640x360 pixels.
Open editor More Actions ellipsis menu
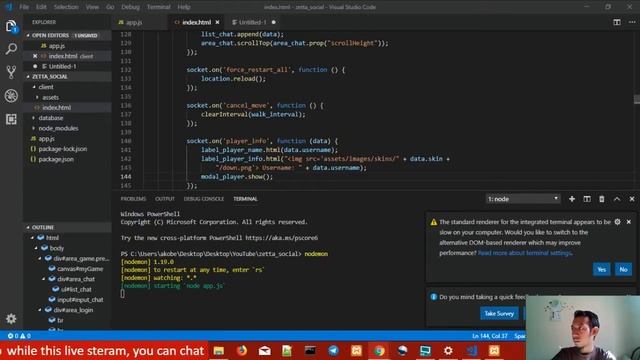[x=632, y=22]
